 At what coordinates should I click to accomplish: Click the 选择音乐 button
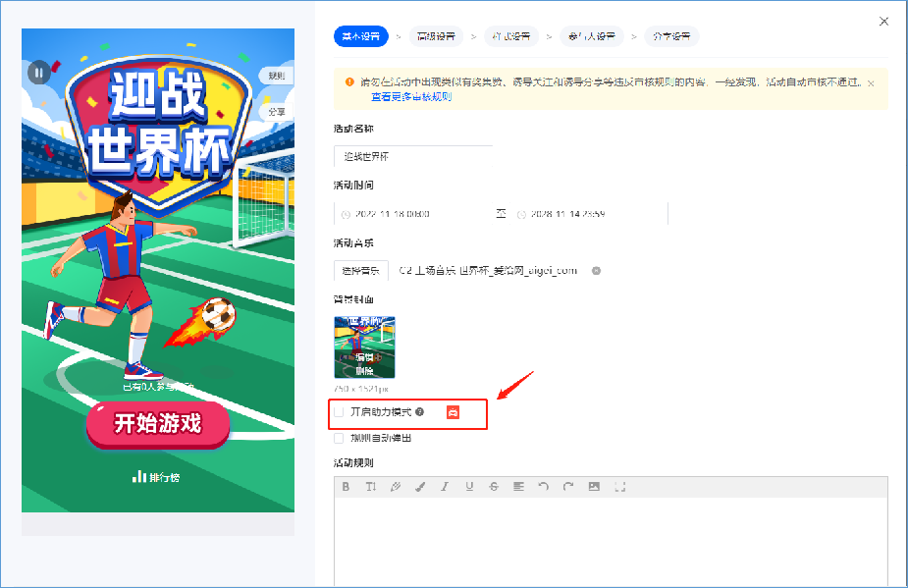(x=361, y=271)
